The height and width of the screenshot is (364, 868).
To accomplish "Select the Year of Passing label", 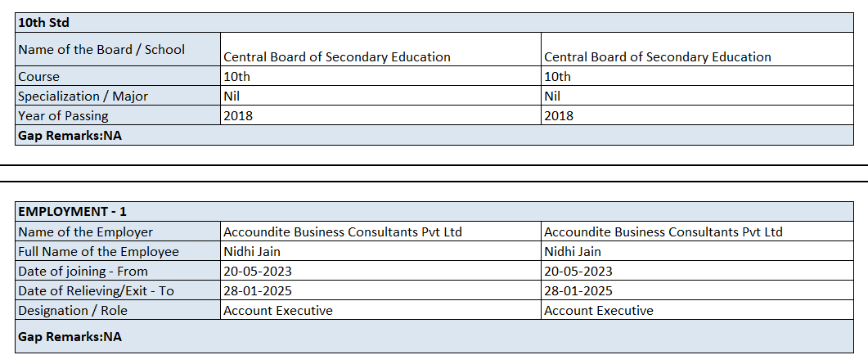I will point(63,116).
